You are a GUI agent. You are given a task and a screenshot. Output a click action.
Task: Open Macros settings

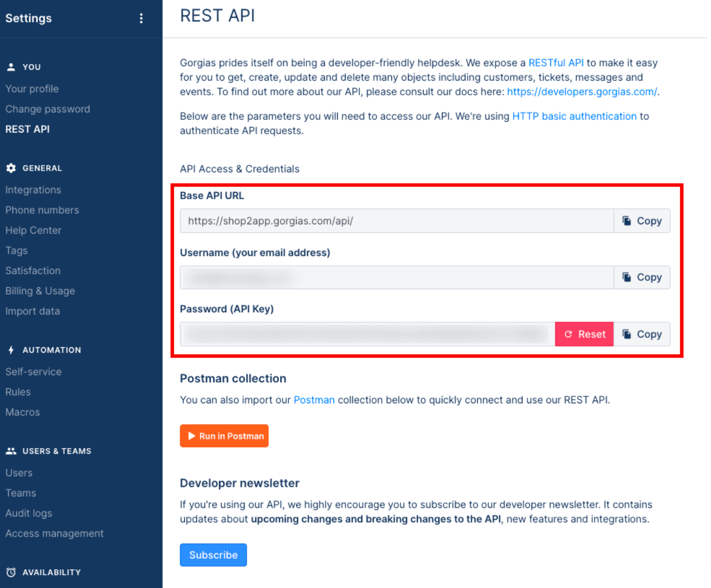22,412
